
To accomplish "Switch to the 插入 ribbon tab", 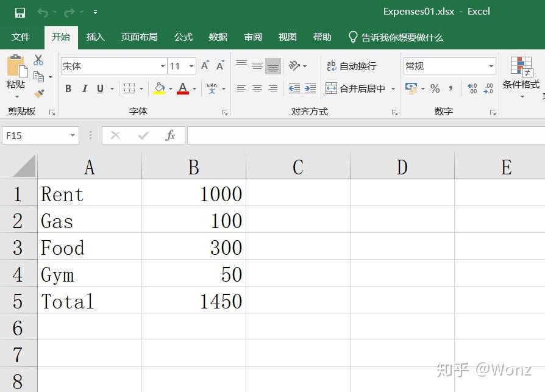I will (x=95, y=37).
